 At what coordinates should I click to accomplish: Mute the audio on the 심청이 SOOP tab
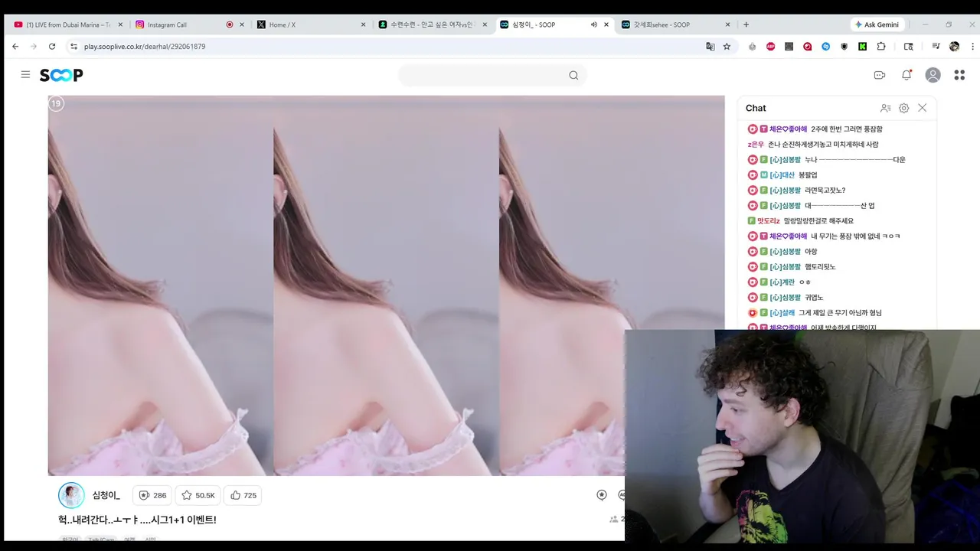pyautogui.click(x=593, y=24)
